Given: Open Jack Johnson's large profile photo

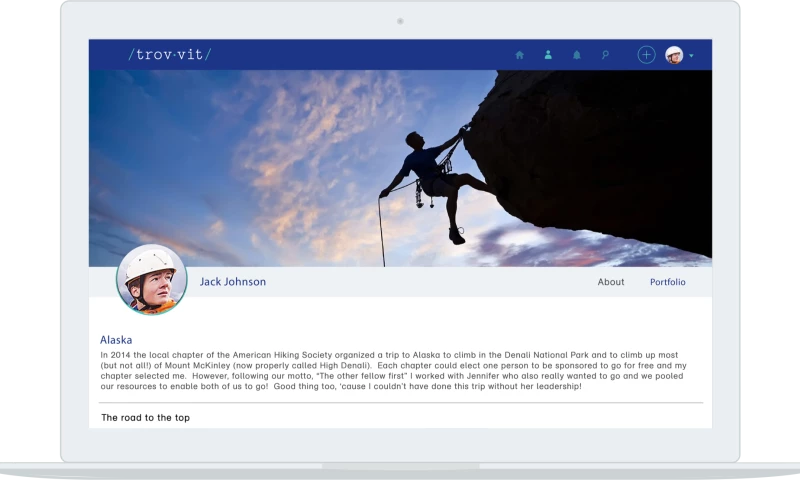Looking at the screenshot, I should coord(152,279).
